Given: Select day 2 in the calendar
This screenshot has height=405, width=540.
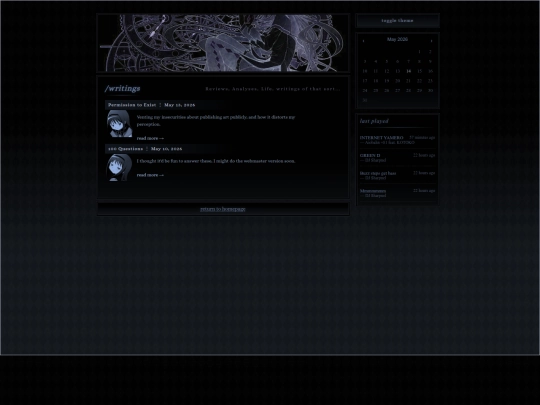Looking at the screenshot, I should 430,52.
